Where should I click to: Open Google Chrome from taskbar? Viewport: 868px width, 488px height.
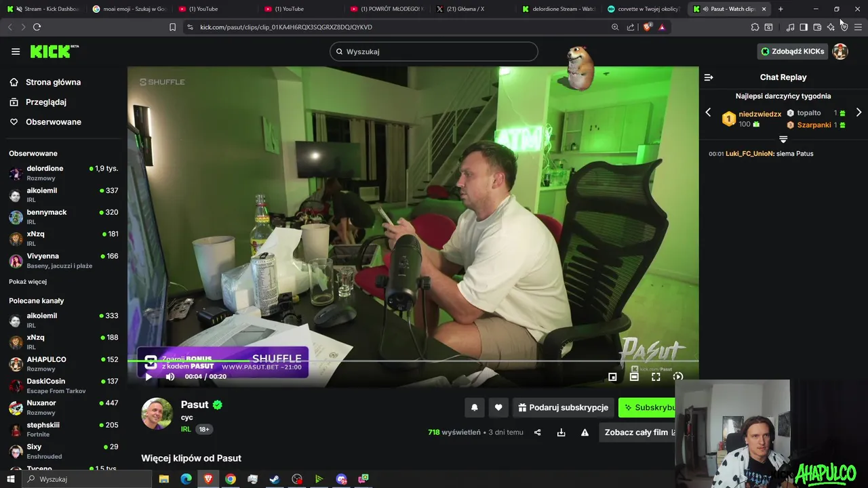pyautogui.click(x=231, y=479)
